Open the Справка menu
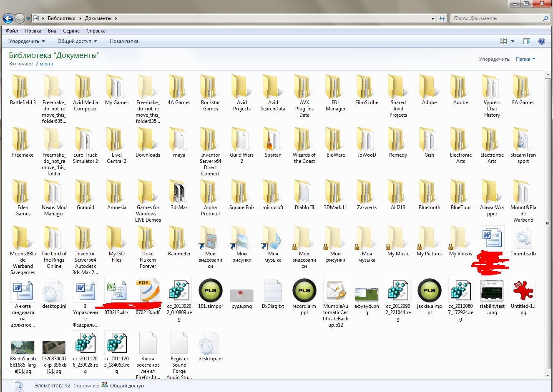This screenshot has height=392, width=553. point(96,31)
